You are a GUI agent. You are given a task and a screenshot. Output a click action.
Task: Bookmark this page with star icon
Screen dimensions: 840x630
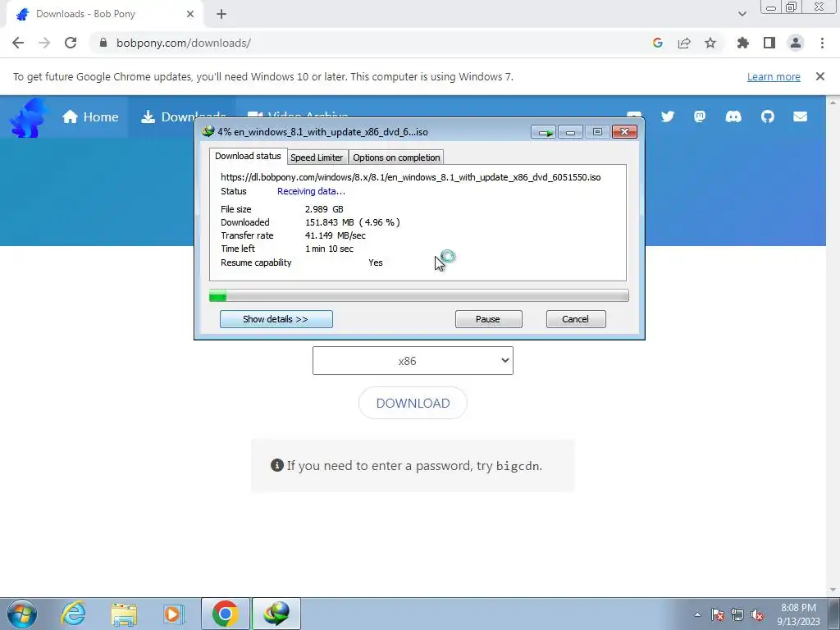[710, 43]
